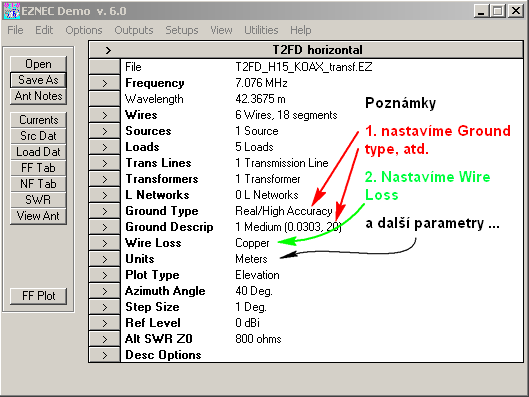Click the arrow button for the Sources row
Screen dimensions: 529x397
pos(105,131)
